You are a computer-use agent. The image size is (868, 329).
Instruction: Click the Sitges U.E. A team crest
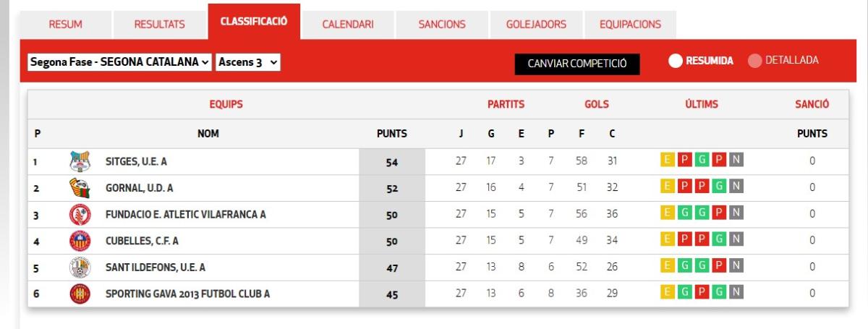80,162
